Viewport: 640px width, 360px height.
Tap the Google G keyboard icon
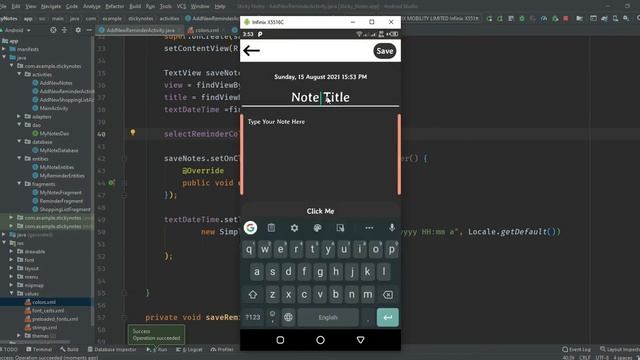250,228
